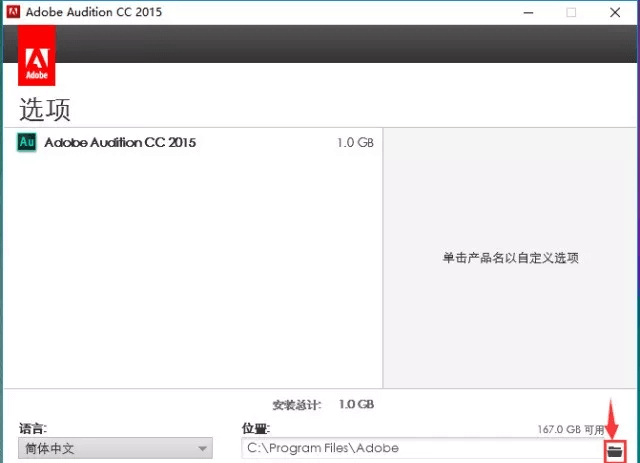Open the folder browse icon for install location
This screenshot has width=640, height=463.
(615, 451)
